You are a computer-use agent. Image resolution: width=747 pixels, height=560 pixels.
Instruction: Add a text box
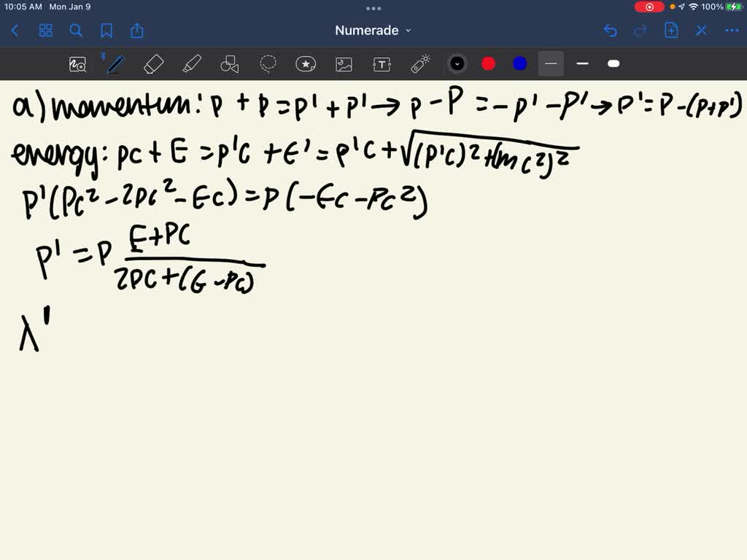tap(382, 64)
